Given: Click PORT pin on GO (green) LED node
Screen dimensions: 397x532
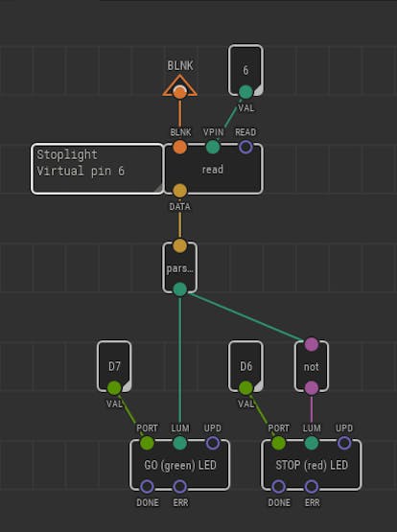Looking at the screenshot, I should click(147, 443).
